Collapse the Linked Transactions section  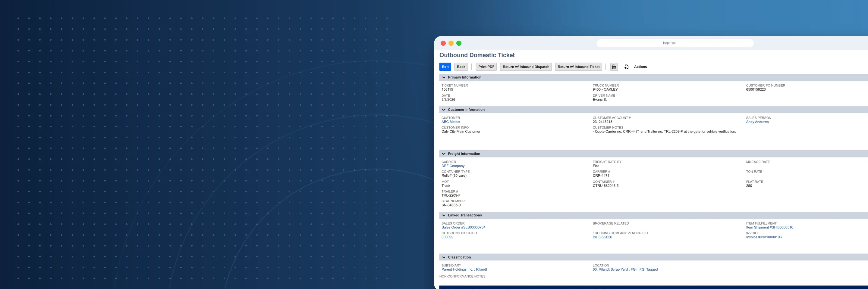[444, 215]
